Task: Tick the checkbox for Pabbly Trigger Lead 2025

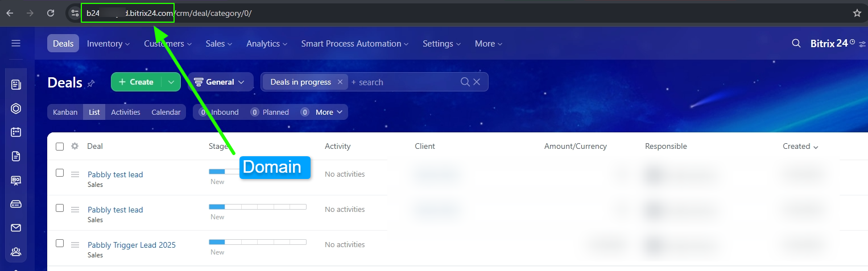Action: (x=60, y=243)
